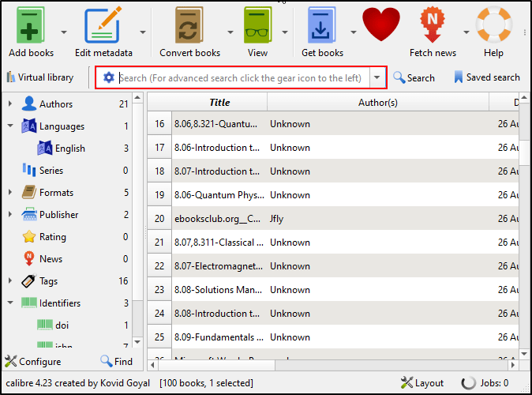
Task: Expand the Tags tree node
Action: (x=9, y=280)
